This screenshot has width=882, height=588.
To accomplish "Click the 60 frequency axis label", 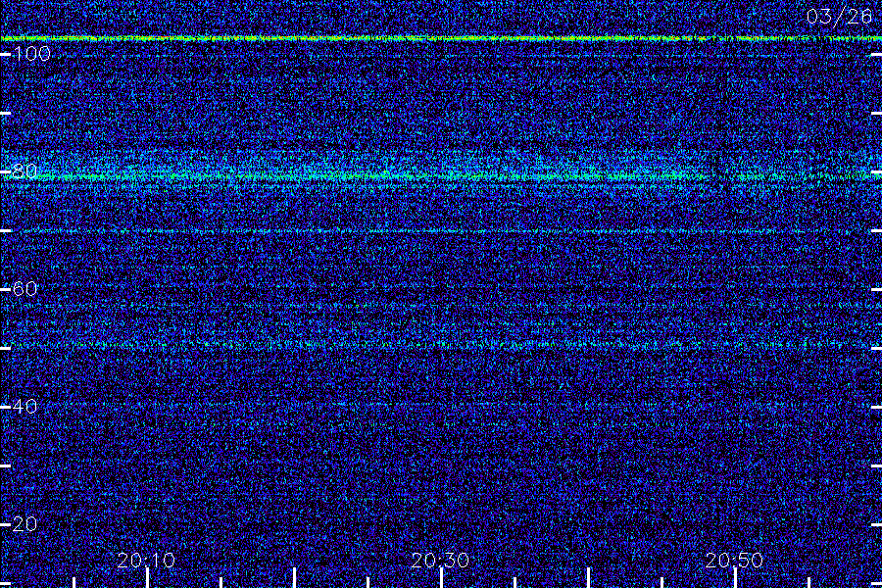I will tap(24, 289).
